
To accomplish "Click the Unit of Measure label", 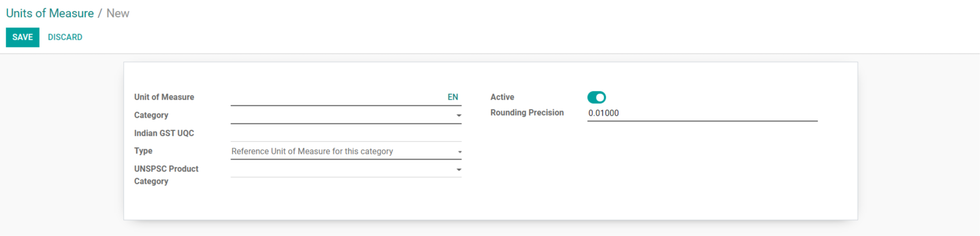I will (164, 97).
